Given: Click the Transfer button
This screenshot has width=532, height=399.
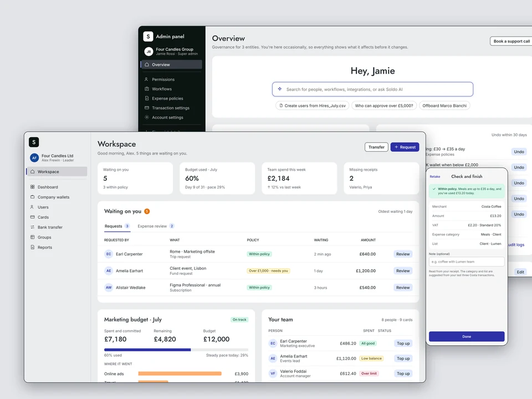Looking at the screenshot, I should (x=376, y=147).
